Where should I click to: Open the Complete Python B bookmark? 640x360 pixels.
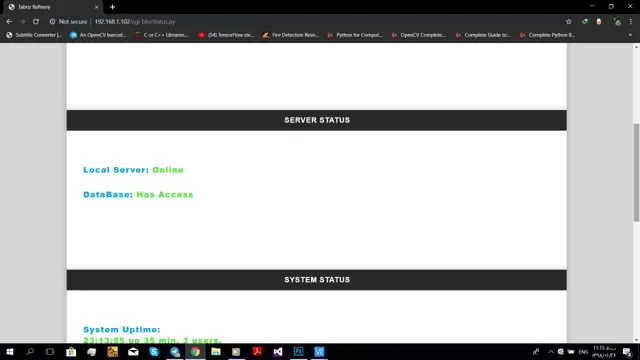tap(547, 35)
